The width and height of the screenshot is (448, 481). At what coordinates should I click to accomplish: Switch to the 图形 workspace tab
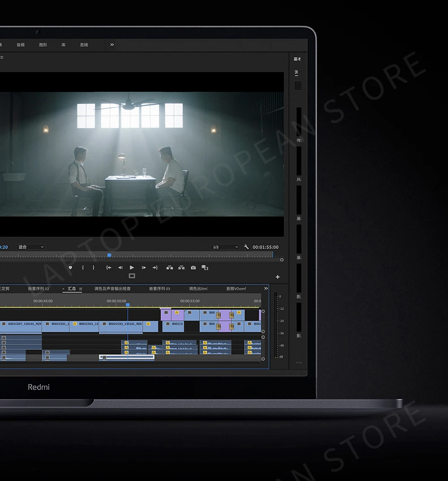pyautogui.click(x=43, y=45)
